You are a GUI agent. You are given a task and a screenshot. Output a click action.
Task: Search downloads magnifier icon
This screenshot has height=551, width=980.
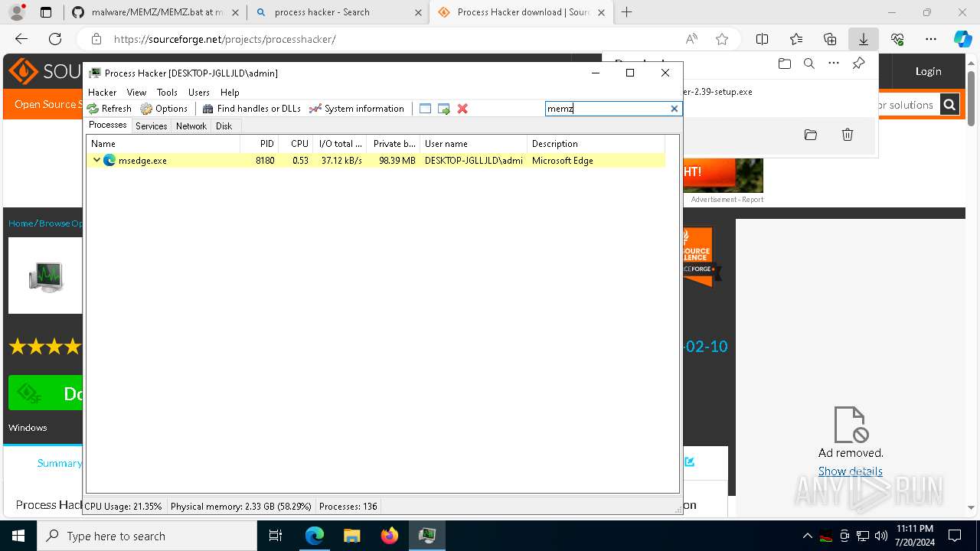coord(808,64)
